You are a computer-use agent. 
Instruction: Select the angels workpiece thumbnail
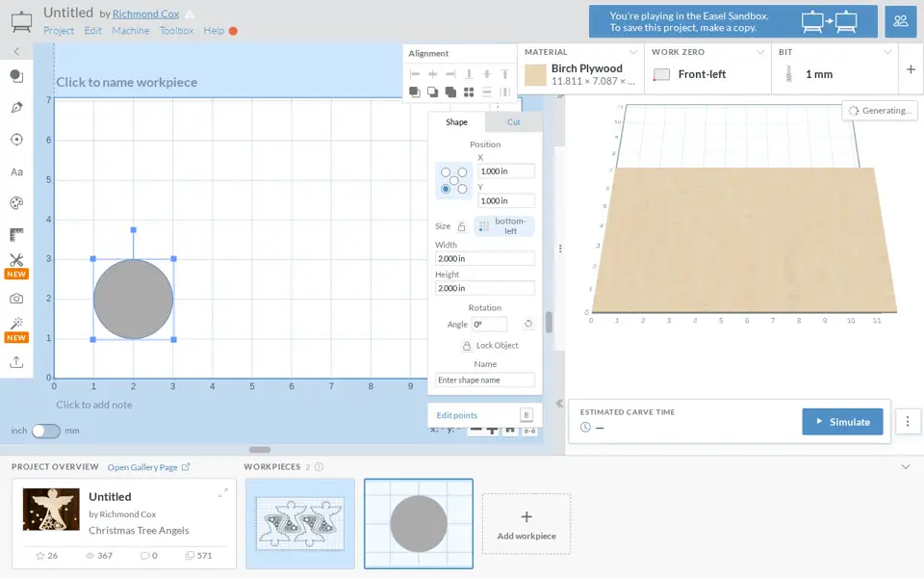coord(300,523)
